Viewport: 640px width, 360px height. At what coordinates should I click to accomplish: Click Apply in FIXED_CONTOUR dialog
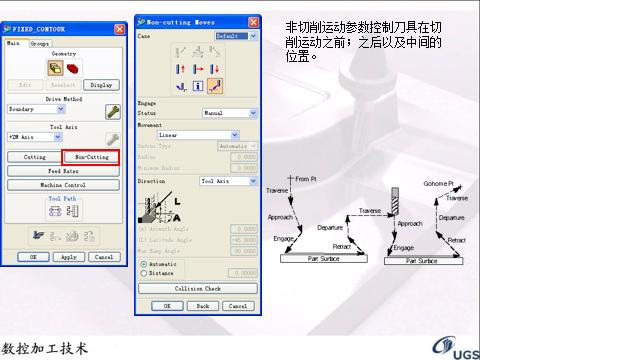coord(69,257)
